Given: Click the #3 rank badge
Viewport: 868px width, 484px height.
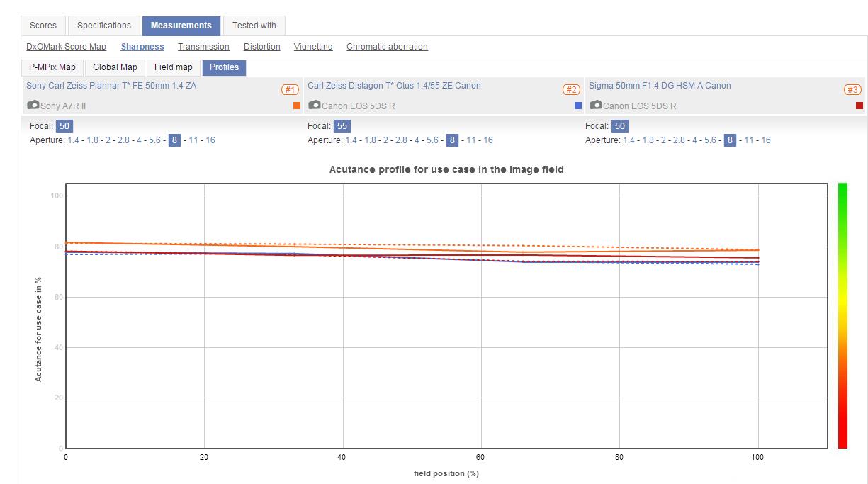Looking at the screenshot, I should coord(852,90).
